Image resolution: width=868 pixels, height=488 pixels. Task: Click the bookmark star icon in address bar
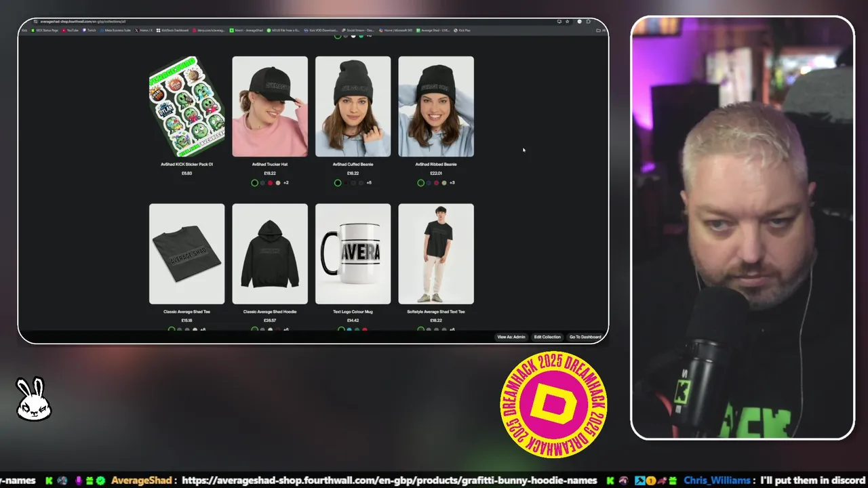tap(568, 22)
